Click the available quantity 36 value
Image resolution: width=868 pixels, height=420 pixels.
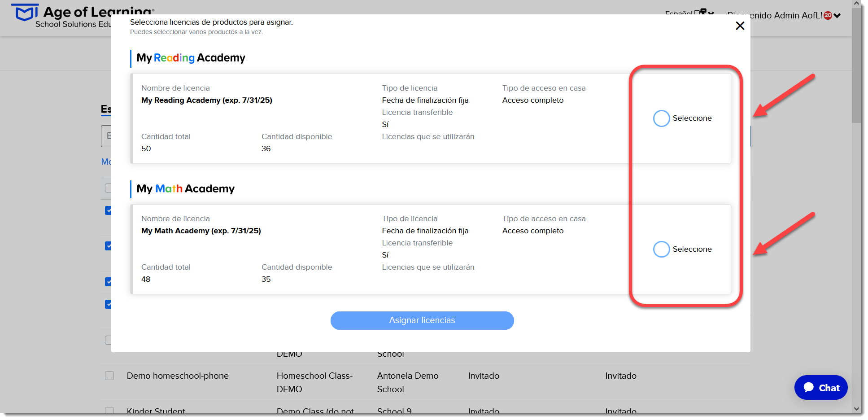pos(266,149)
